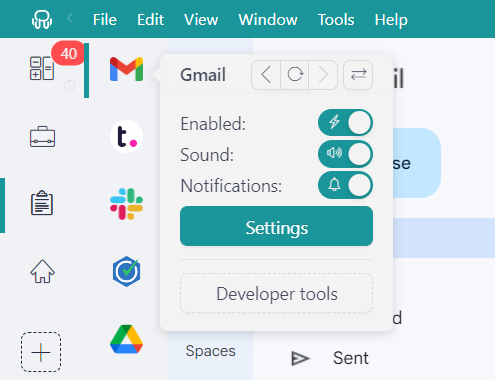This screenshot has height=380, width=495.
Task: Open the Tools menu
Action: coord(336,20)
